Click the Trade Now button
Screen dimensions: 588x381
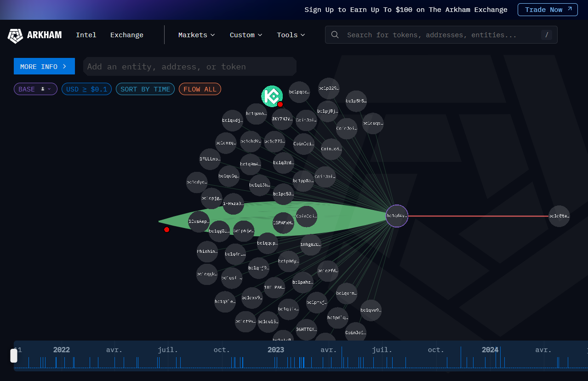tap(548, 9)
